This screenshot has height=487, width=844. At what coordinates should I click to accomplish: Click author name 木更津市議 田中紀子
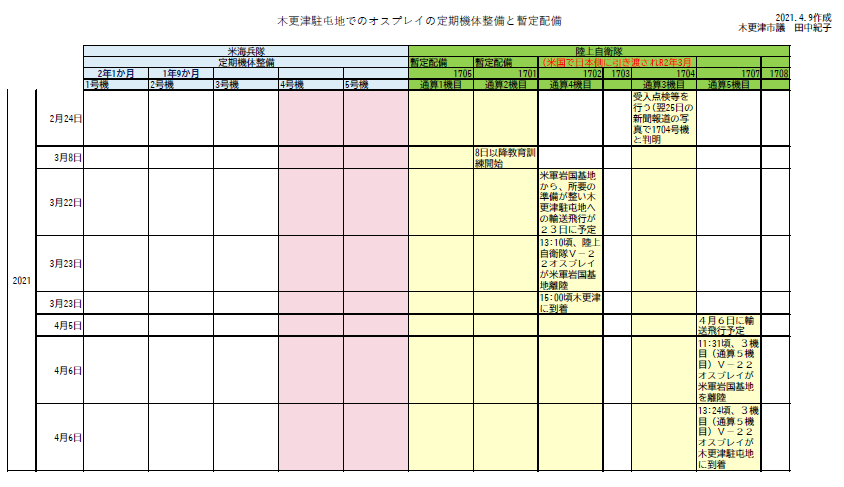pos(784,27)
